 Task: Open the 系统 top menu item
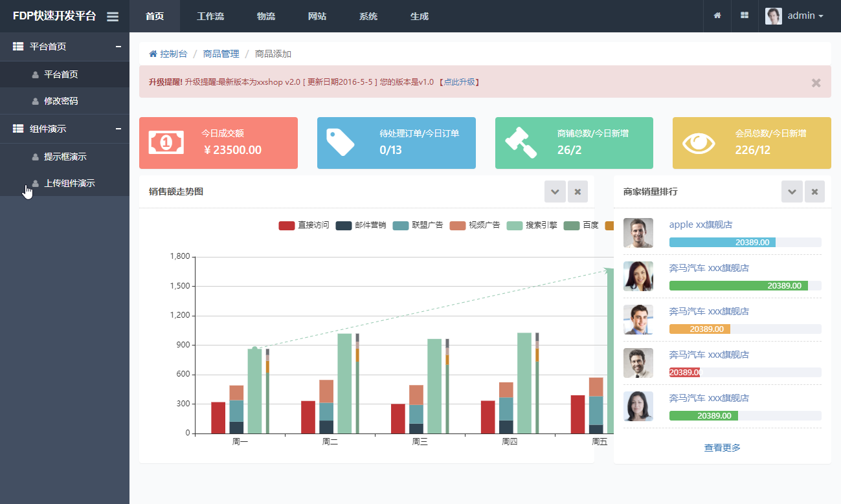point(368,16)
